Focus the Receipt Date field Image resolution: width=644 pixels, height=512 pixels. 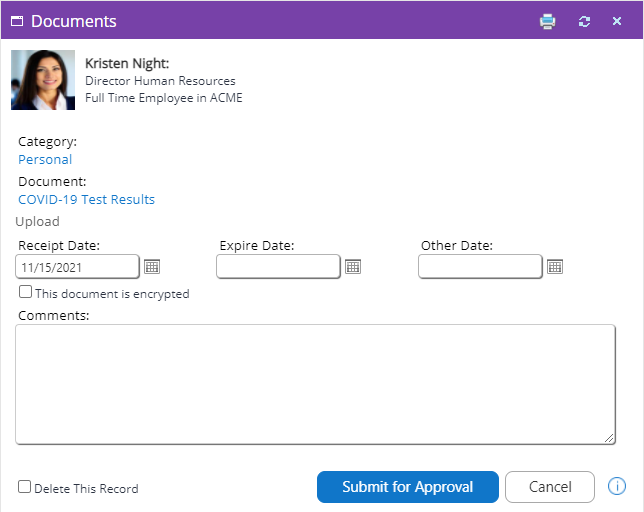tap(77, 267)
